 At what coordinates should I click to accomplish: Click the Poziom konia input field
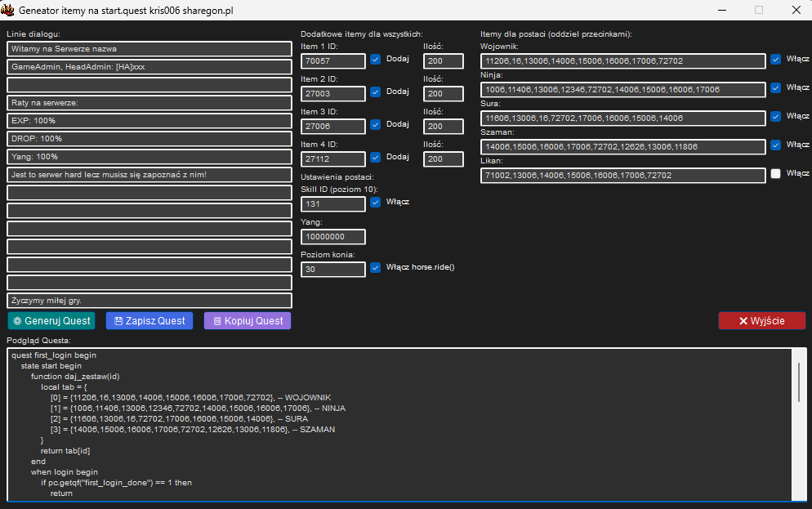[x=333, y=270]
